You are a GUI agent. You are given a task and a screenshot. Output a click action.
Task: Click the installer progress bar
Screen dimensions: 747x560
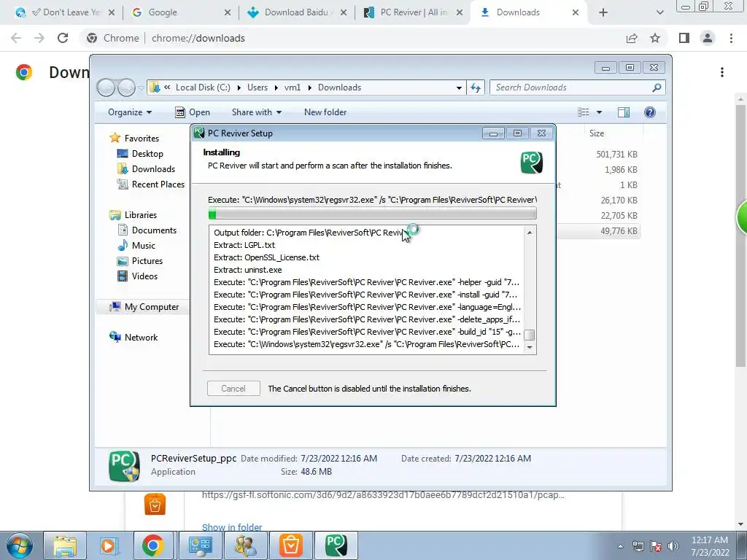[x=372, y=214]
